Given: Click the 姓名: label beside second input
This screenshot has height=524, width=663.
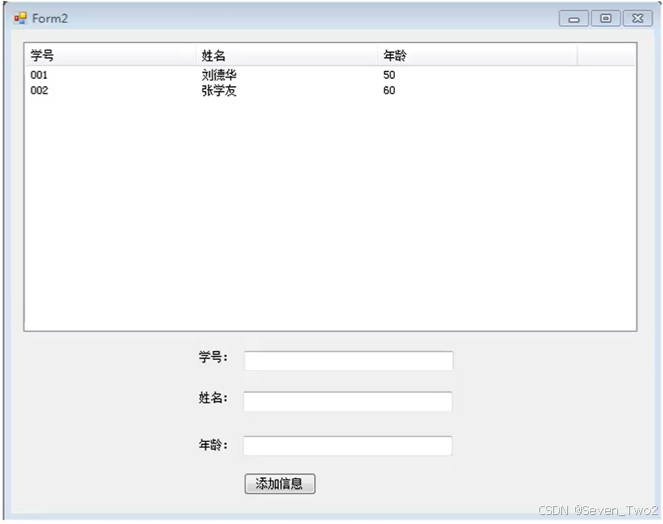Looking at the screenshot, I should [213, 398].
